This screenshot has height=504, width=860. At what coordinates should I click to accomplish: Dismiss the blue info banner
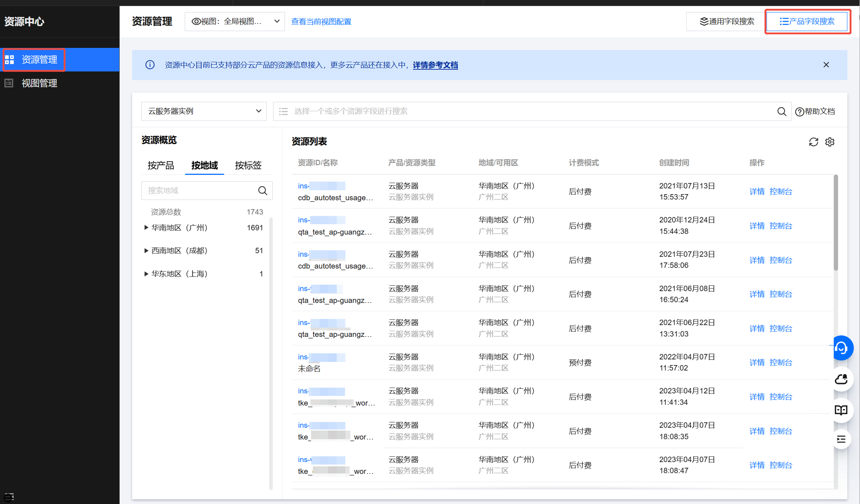pos(826,65)
